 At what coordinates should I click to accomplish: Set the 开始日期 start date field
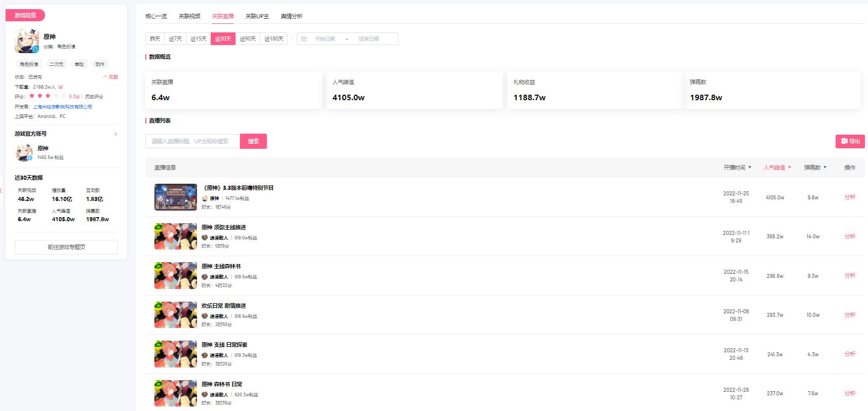pyautogui.click(x=325, y=39)
